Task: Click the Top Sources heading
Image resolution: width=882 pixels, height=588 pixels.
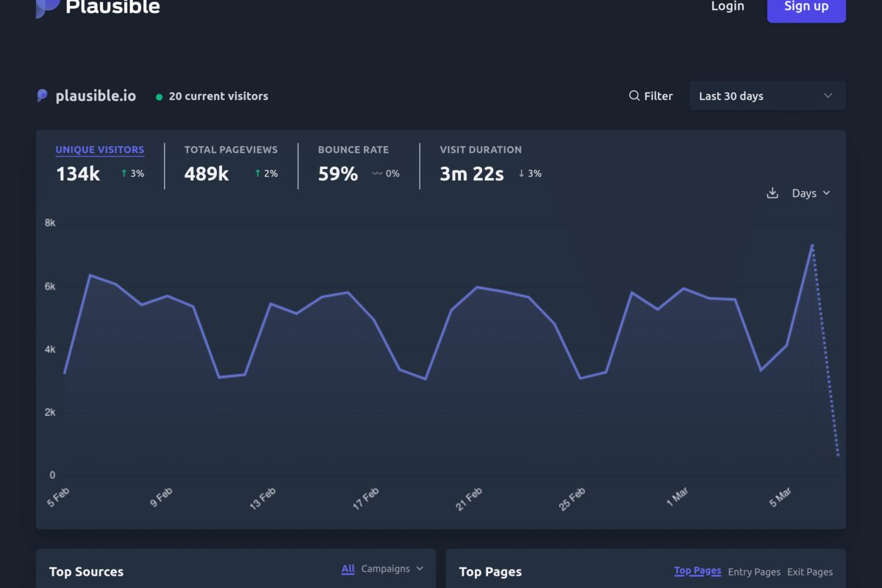Action: (x=86, y=571)
